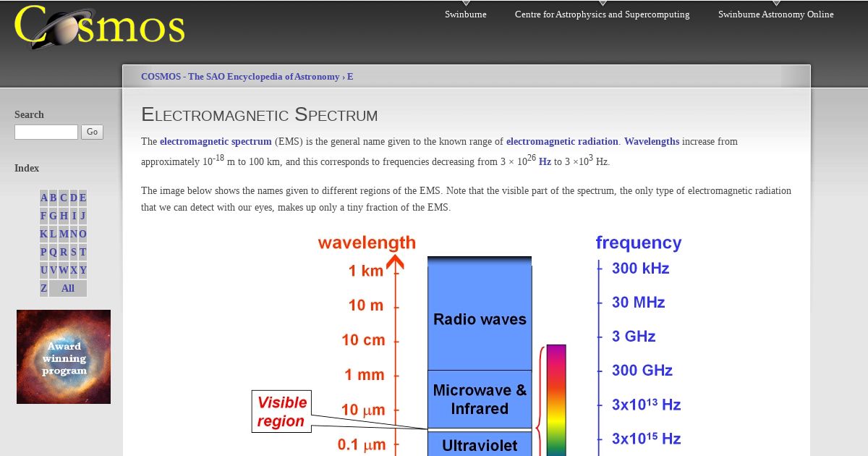
Task: Open index letter O
Action: [x=82, y=234]
